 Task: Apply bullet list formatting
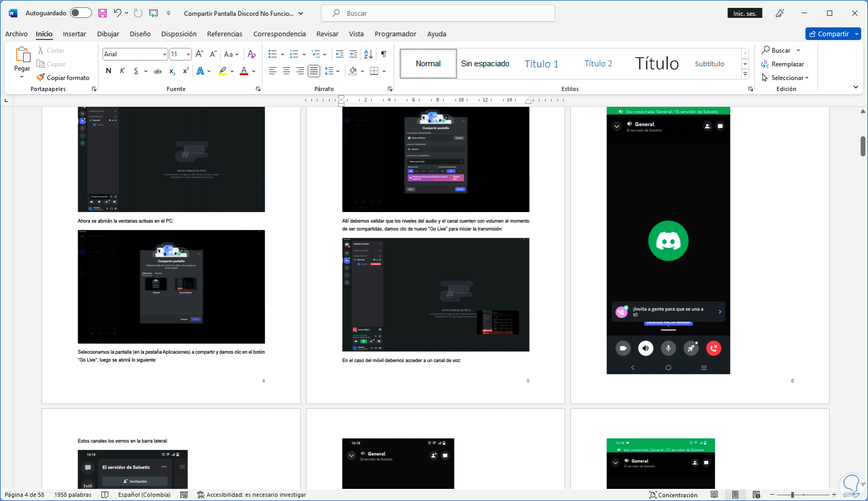pyautogui.click(x=272, y=54)
